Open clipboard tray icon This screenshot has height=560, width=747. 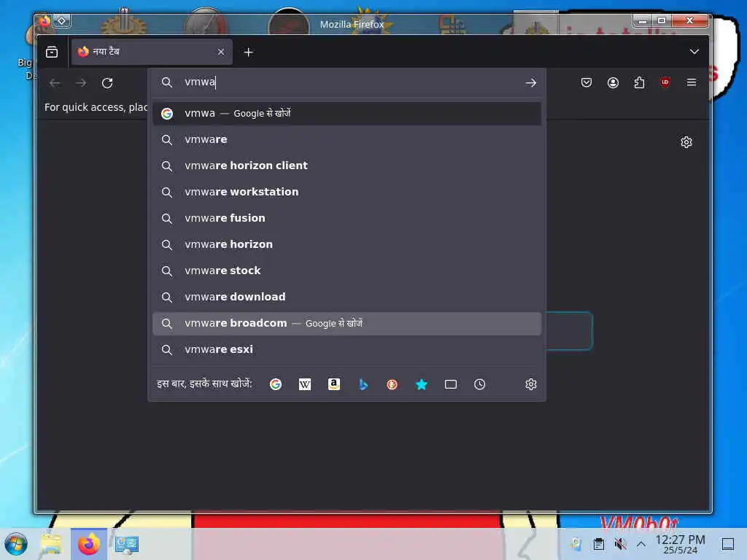[599, 544]
